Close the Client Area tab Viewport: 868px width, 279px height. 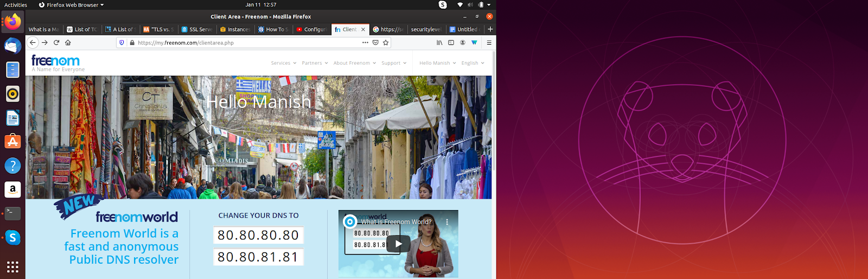pyautogui.click(x=363, y=29)
